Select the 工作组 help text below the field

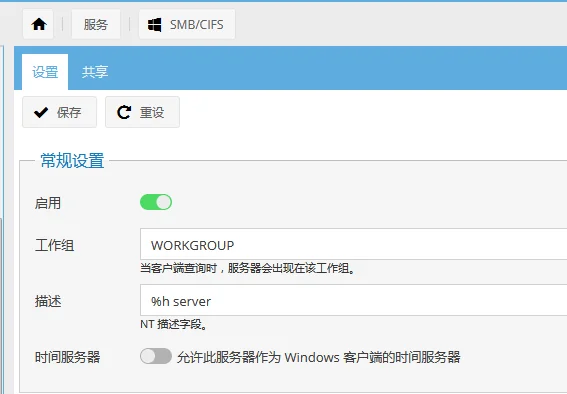coord(247,269)
